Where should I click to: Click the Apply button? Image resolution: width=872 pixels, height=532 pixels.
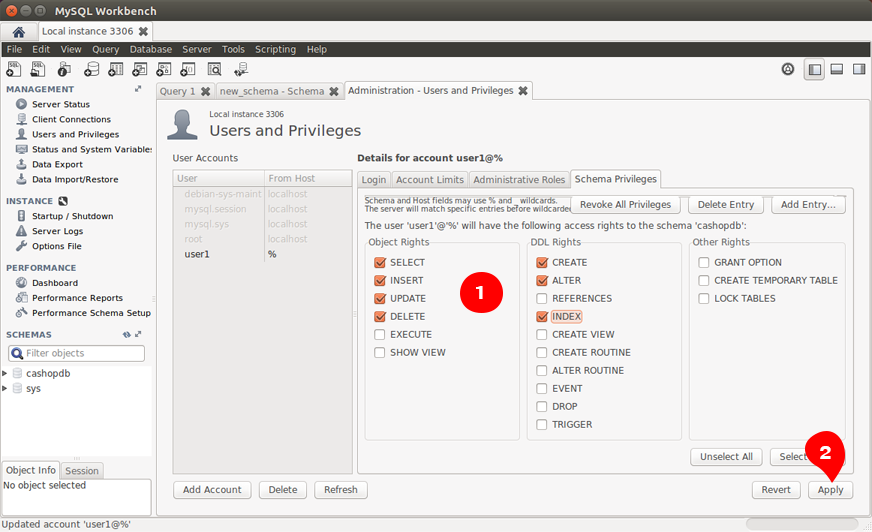(x=830, y=490)
